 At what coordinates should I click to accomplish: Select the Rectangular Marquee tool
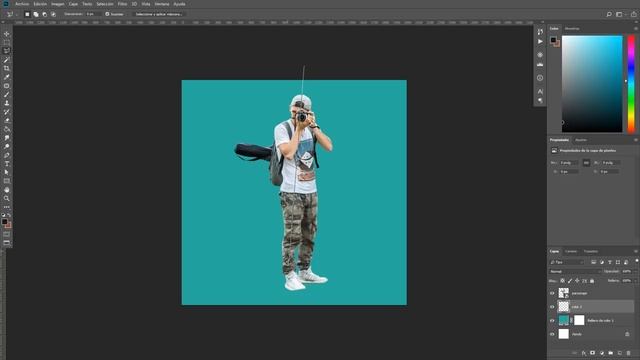pyautogui.click(x=7, y=42)
